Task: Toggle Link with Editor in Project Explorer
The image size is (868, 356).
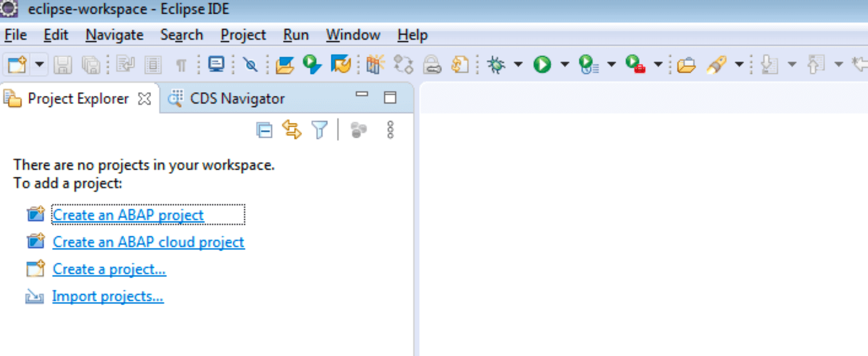Action: pos(291,130)
